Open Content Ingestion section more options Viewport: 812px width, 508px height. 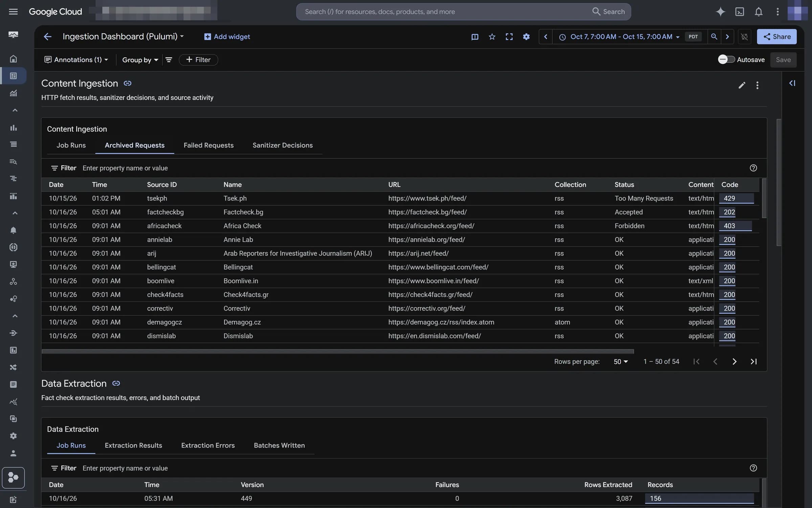[757, 85]
